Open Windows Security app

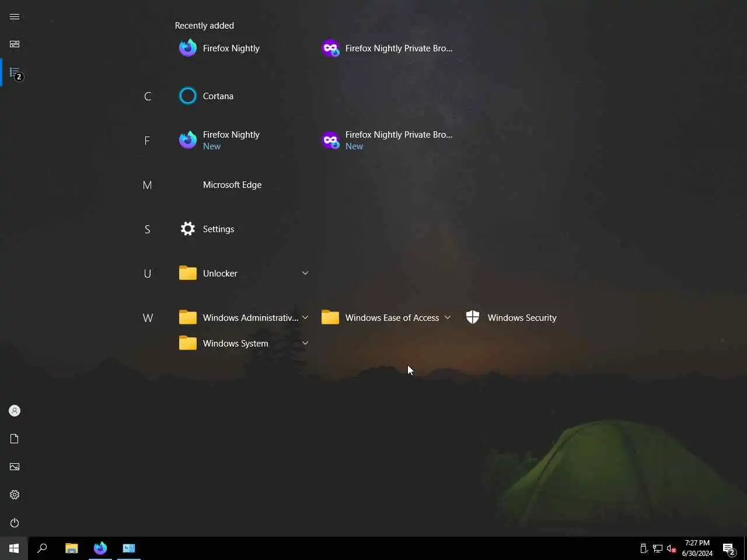[x=529, y=318]
